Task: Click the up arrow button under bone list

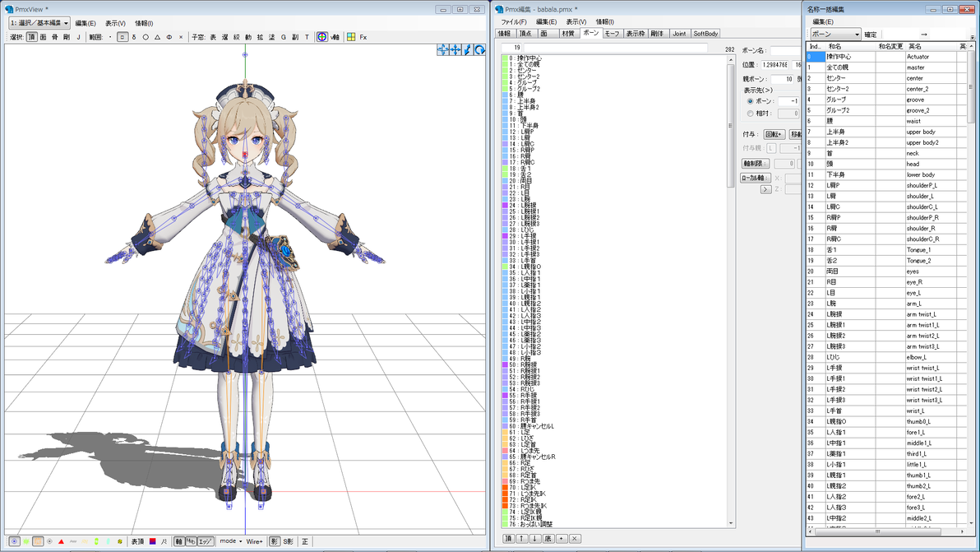Action: pos(522,539)
